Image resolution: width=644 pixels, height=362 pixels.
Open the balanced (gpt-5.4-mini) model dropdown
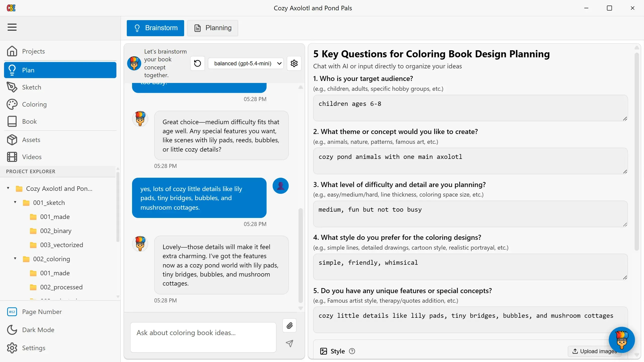246,63
